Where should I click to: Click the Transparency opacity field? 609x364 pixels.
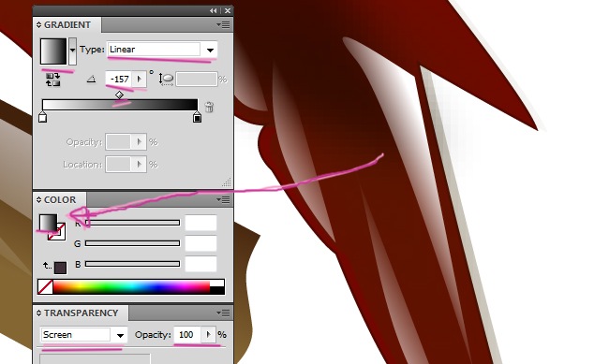point(187,334)
